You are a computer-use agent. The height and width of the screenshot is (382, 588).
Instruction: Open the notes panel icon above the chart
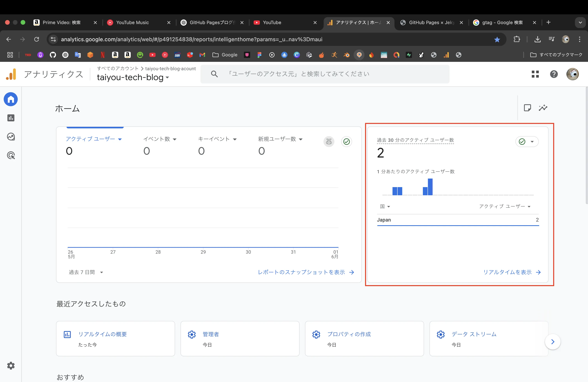pyautogui.click(x=528, y=108)
